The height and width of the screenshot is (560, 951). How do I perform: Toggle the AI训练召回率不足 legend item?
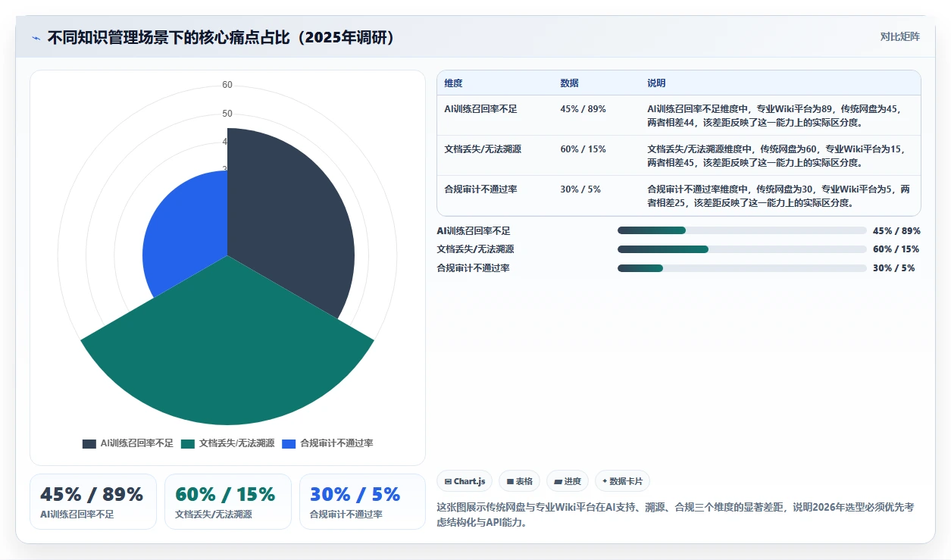[128, 443]
